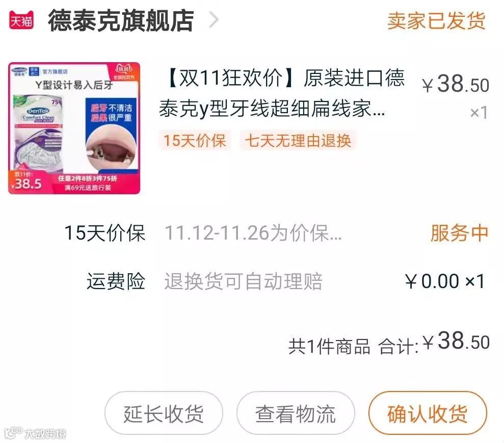
Task: Tap the 七天无理由退换 tag
Action: tap(298, 141)
